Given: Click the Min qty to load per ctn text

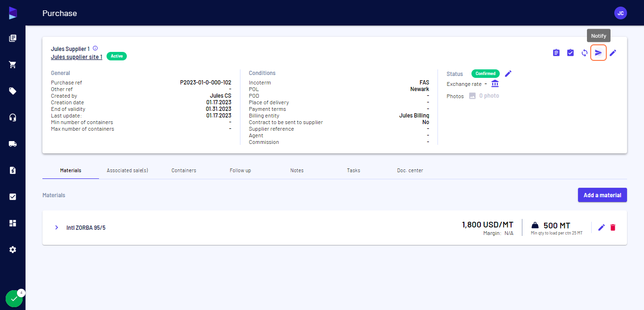Looking at the screenshot, I should [557, 233].
